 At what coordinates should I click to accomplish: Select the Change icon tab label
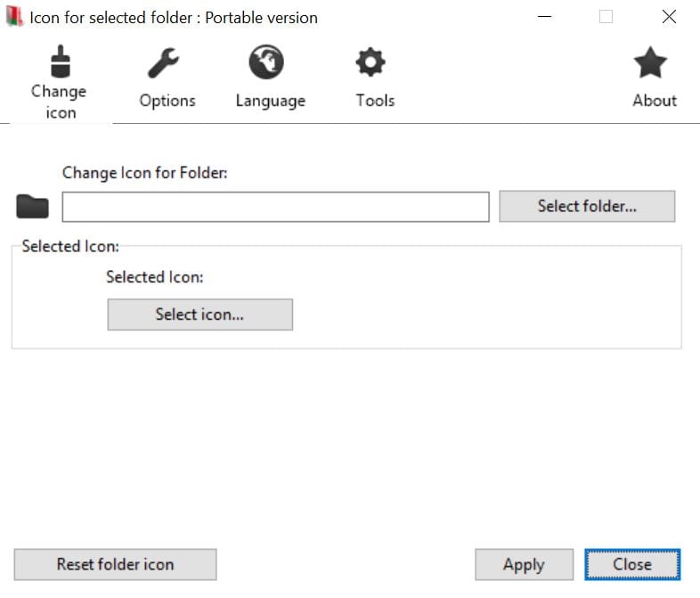point(59,102)
